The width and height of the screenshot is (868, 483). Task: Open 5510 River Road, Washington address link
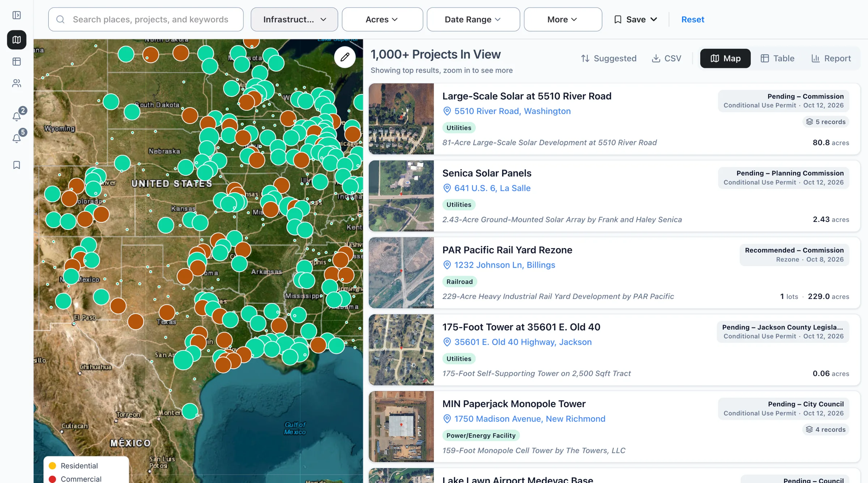coord(512,111)
